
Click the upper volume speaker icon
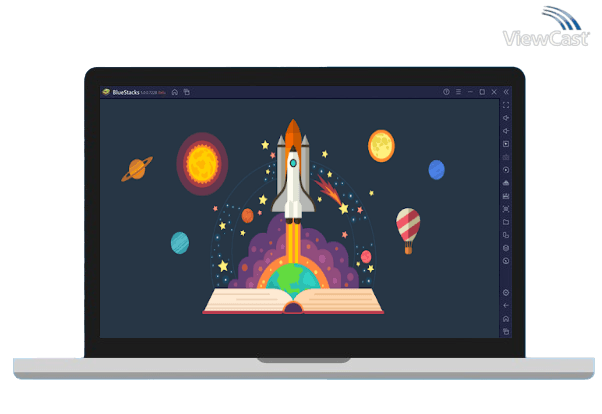pyautogui.click(x=506, y=118)
